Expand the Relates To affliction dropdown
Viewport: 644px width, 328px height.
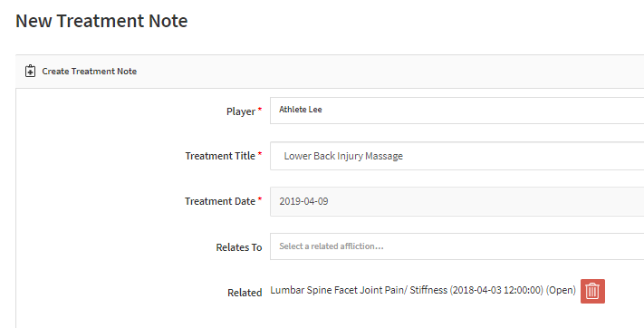[x=457, y=246]
